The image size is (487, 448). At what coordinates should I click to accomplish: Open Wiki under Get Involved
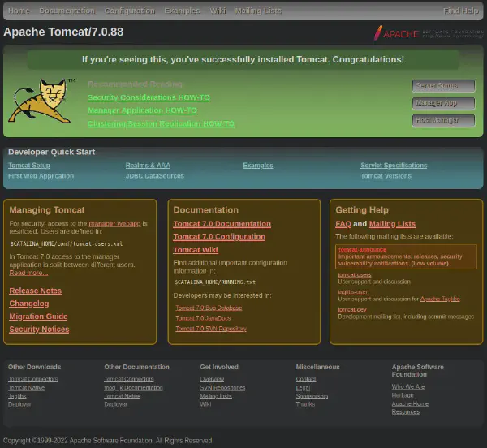[x=205, y=404]
